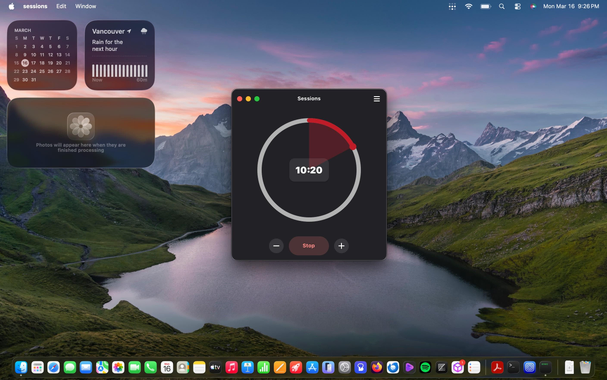Open Maps from the Dock
The image size is (607, 380).
point(102,367)
